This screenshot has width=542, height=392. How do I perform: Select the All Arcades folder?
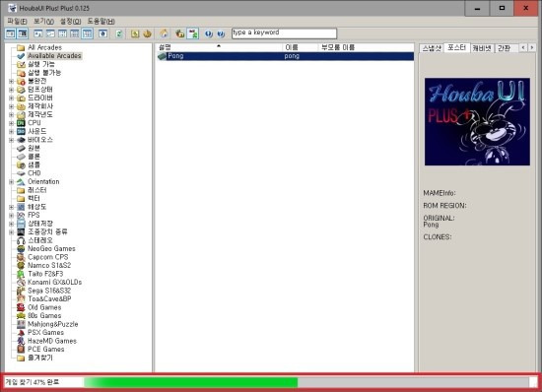pyautogui.click(x=44, y=47)
